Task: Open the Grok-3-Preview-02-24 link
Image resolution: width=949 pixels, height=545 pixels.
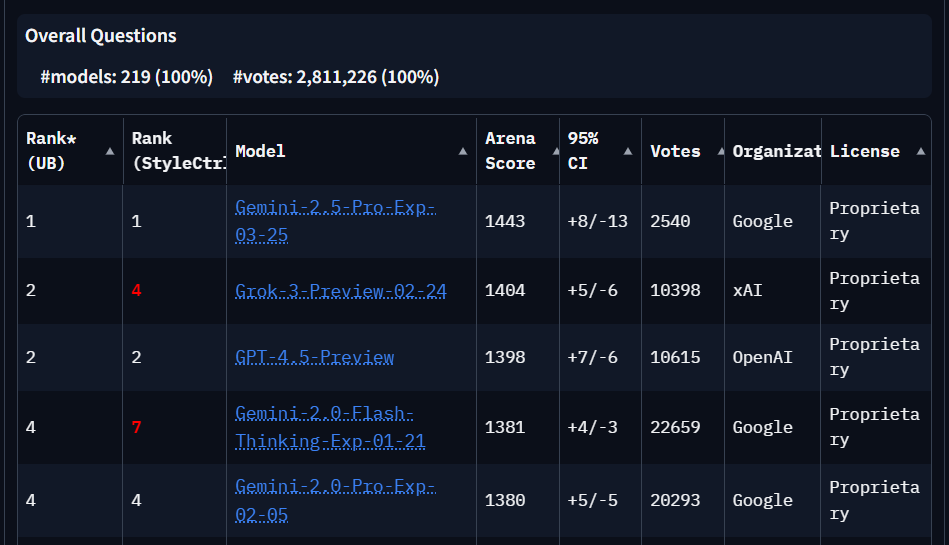Action: point(340,291)
